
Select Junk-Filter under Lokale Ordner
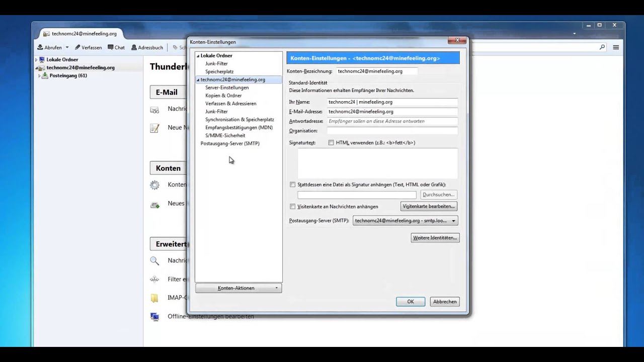(216, 63)
